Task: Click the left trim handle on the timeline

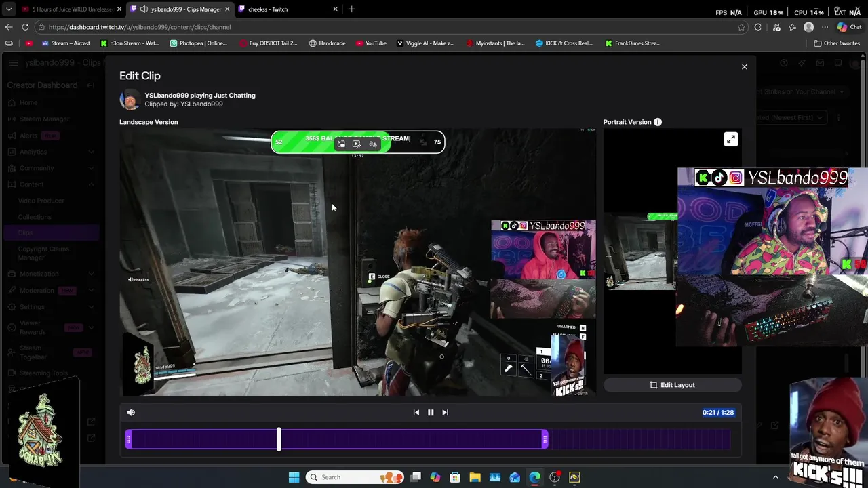Action: click(128, 440)
